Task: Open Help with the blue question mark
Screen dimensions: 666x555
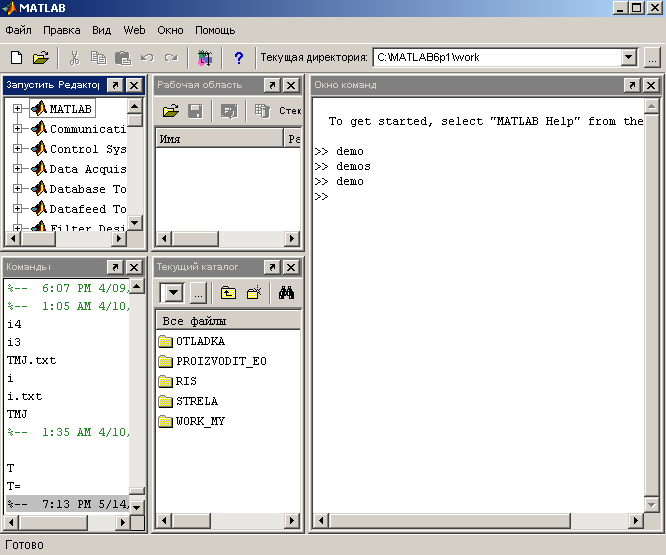Action: coord(239,58)
